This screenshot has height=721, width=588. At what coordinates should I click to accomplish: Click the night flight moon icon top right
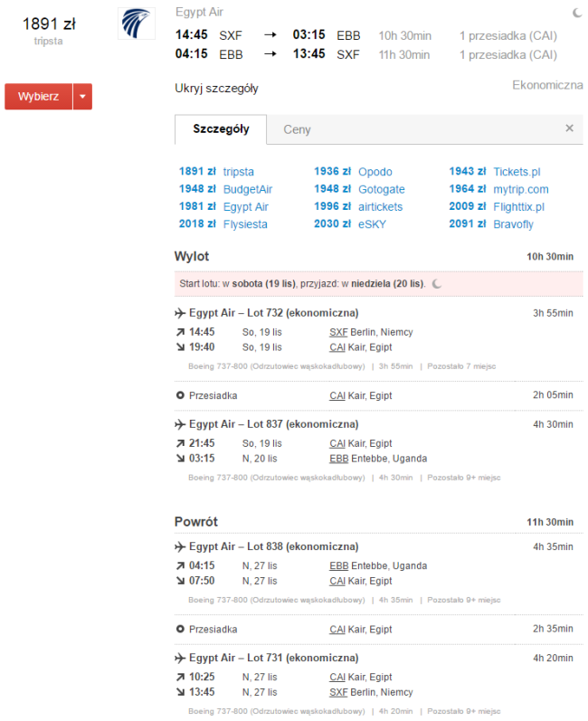(577, 13)
